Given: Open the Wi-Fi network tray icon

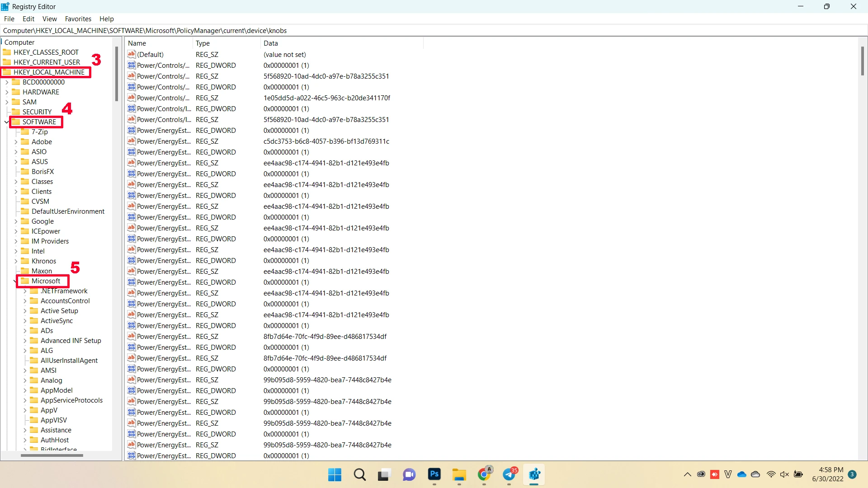Looking at the screenshot, I should click(771, 474).
